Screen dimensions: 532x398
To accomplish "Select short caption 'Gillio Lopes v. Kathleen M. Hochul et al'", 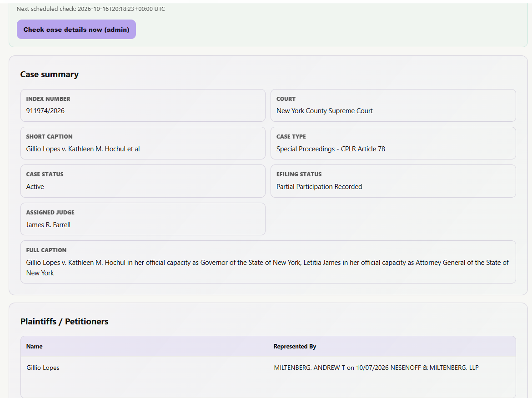I will click(x=83, y=149).
